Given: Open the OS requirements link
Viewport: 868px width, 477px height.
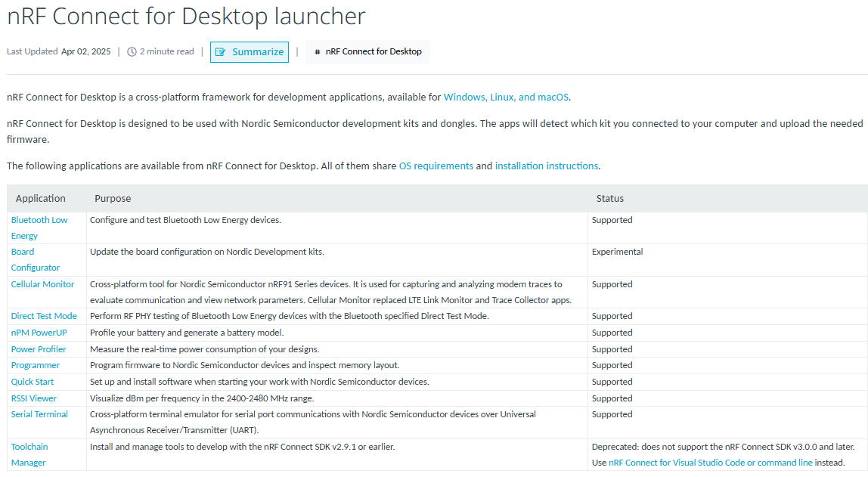Looking at the screenshot, I should (x=436, y=166).
